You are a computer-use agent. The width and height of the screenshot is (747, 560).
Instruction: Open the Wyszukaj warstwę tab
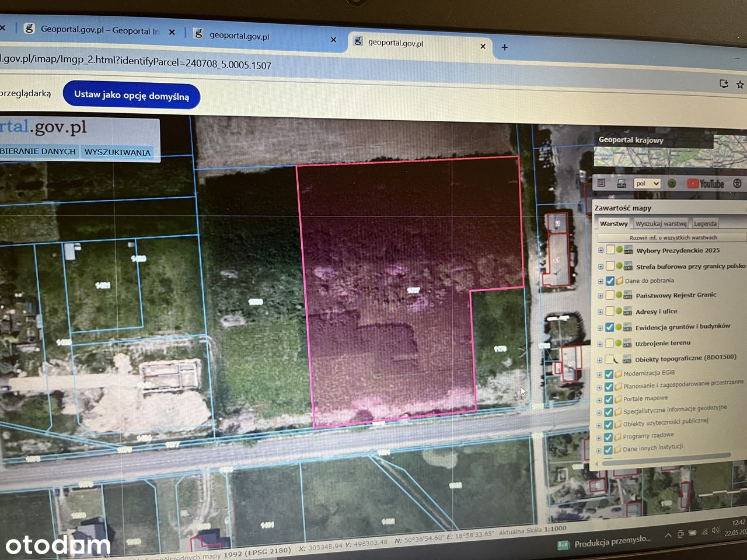[661, 223]
